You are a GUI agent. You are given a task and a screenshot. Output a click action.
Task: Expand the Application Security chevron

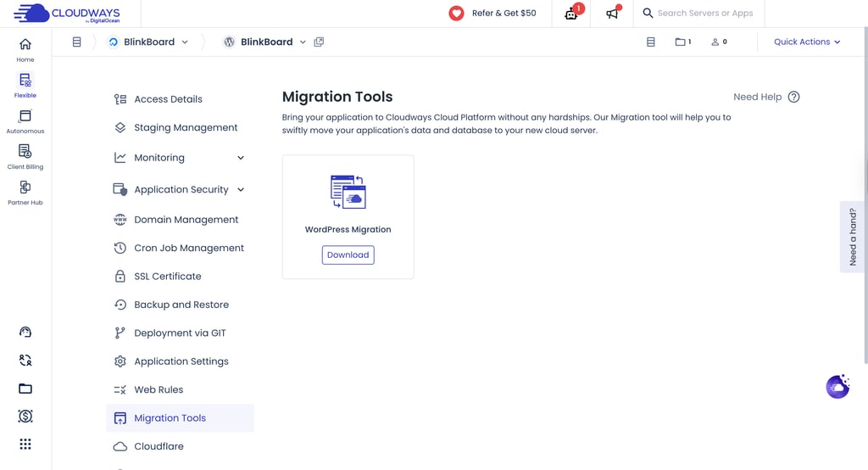241,189
